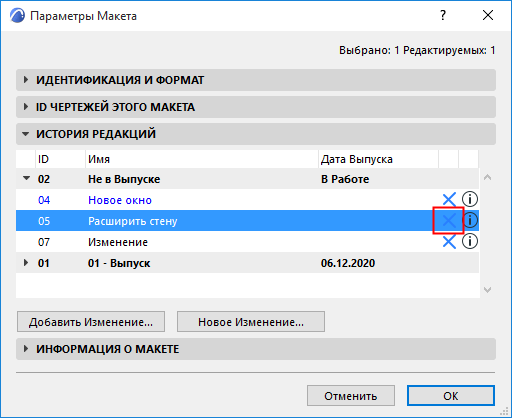Screen dimensions: 512x418
Task: Open info for 'Новое окно' change
Action: [470, 199]
